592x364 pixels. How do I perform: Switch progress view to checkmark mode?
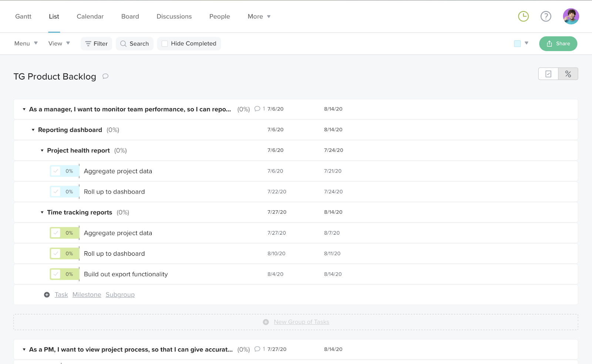[548, 74]
